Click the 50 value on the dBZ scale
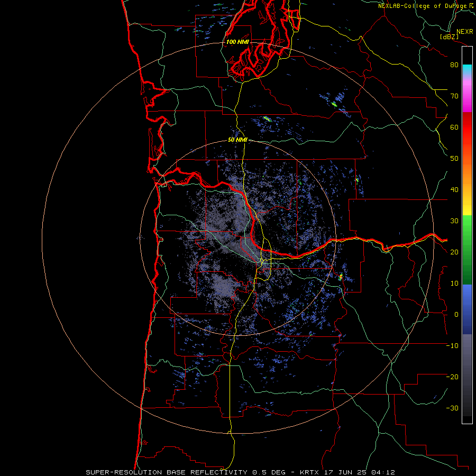This screenshot has width=476, height=476. tap(454, 159)
